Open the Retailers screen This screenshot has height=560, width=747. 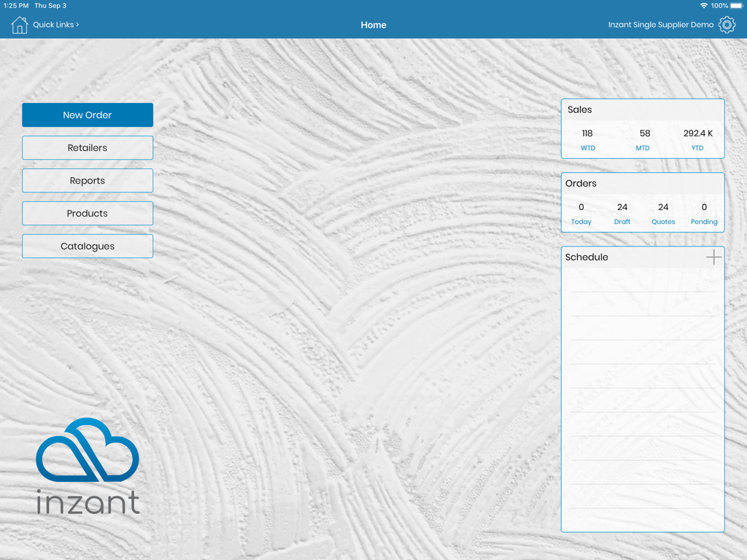click(88, 147)
